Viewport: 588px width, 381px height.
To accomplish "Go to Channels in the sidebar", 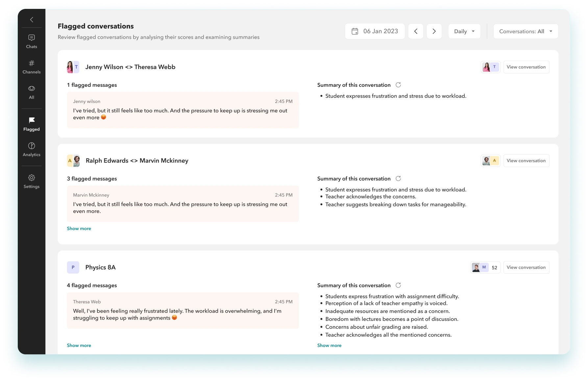I will pos(32,67).
